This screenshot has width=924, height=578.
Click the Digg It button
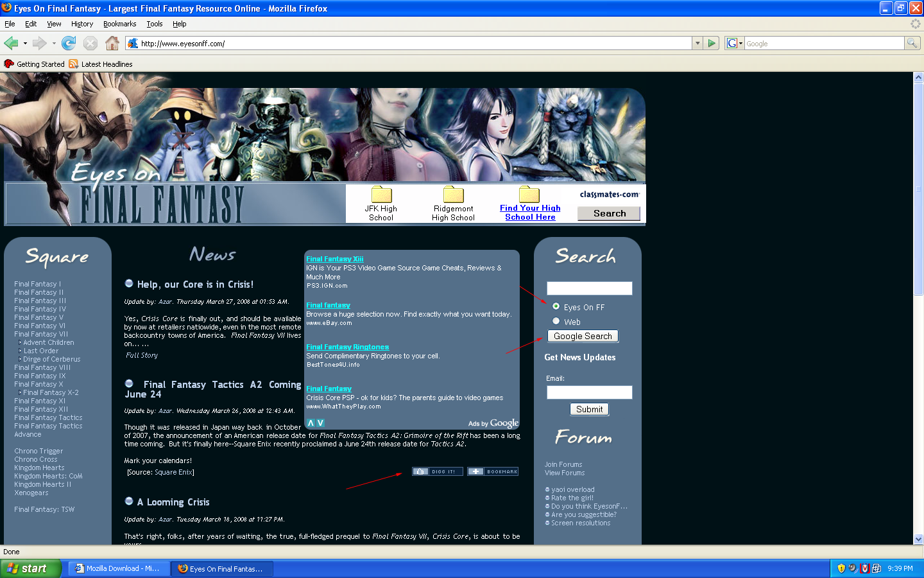point(438,471)
